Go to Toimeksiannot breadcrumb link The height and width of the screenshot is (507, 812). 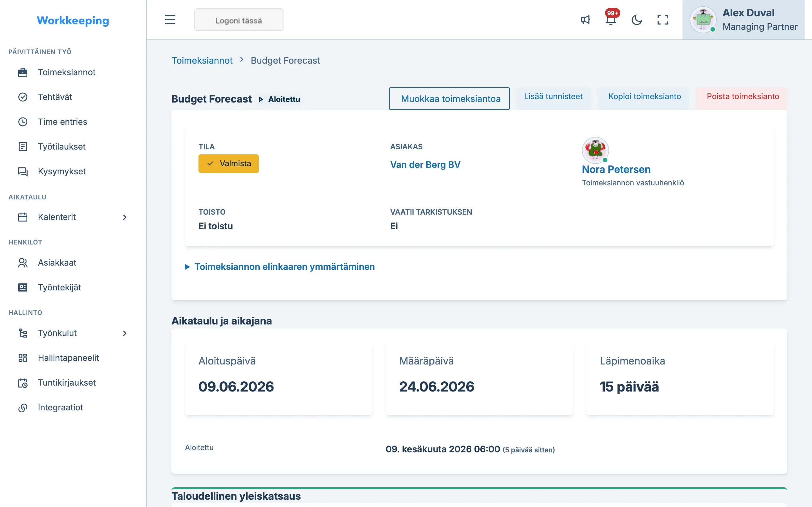202,60
